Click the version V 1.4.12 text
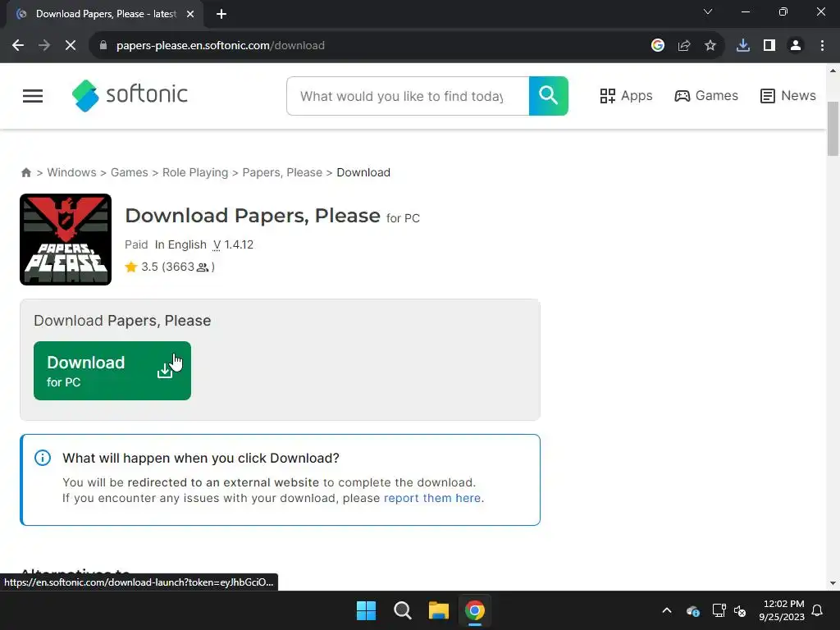840x630 pixels. pos(233,244)
